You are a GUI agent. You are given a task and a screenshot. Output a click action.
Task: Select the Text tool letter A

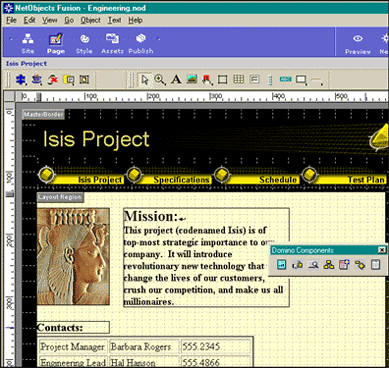point(176,80)
